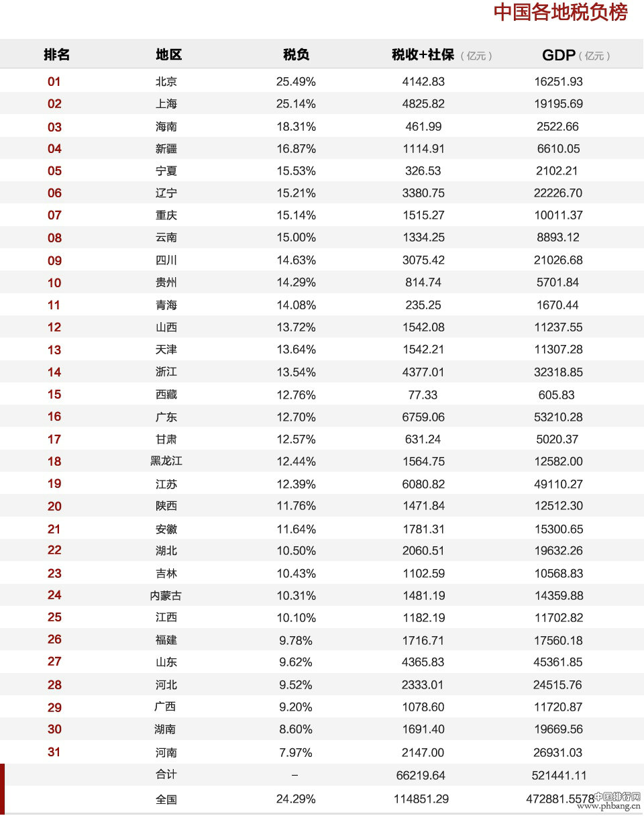The image size is (644, 816).
Task: Click the title 中国各地税负榜
Action: 561,12
